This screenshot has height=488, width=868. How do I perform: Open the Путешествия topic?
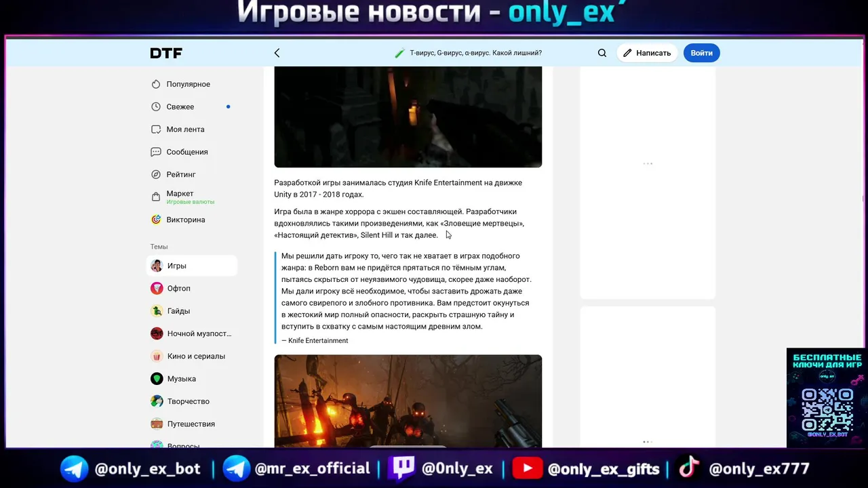pos(191,424)
